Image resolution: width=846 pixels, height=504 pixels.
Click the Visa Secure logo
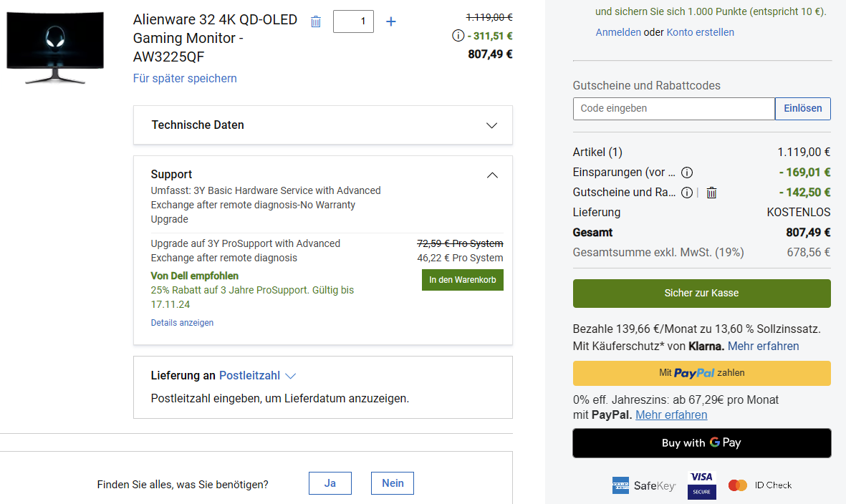(x=701, y=485)
